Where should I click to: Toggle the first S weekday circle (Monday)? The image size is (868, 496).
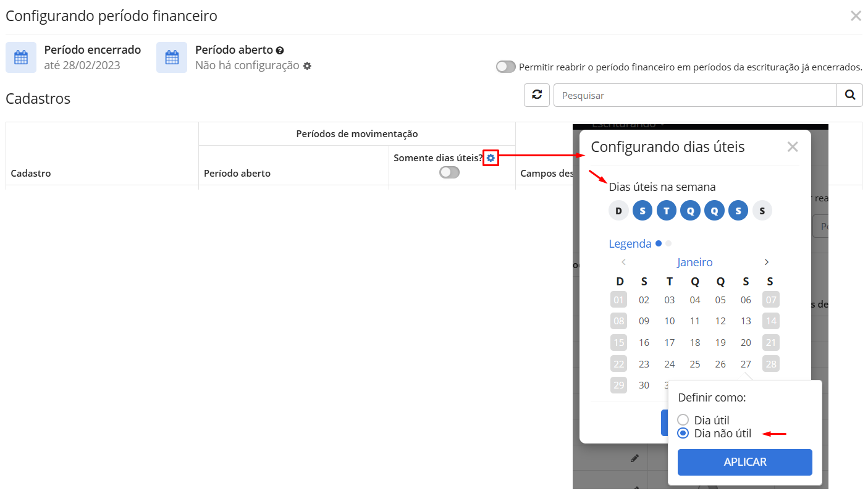click(x=643, y=211)
